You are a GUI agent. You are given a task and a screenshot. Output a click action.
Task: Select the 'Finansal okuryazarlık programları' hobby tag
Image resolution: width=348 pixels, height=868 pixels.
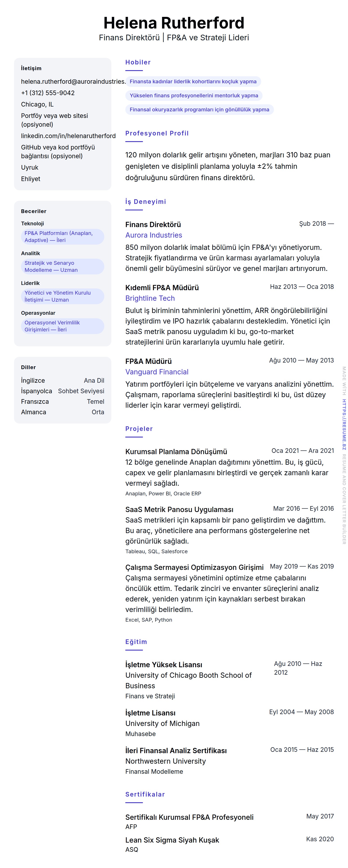(x=199, y=110)
